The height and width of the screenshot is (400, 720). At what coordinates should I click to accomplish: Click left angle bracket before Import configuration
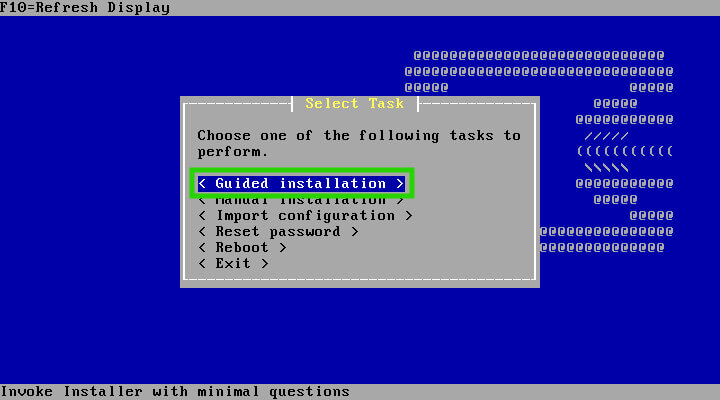coord(202,216)
